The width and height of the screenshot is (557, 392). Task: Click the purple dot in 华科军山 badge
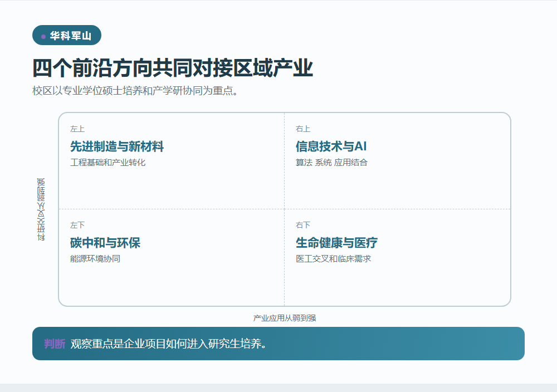(43, 37)
